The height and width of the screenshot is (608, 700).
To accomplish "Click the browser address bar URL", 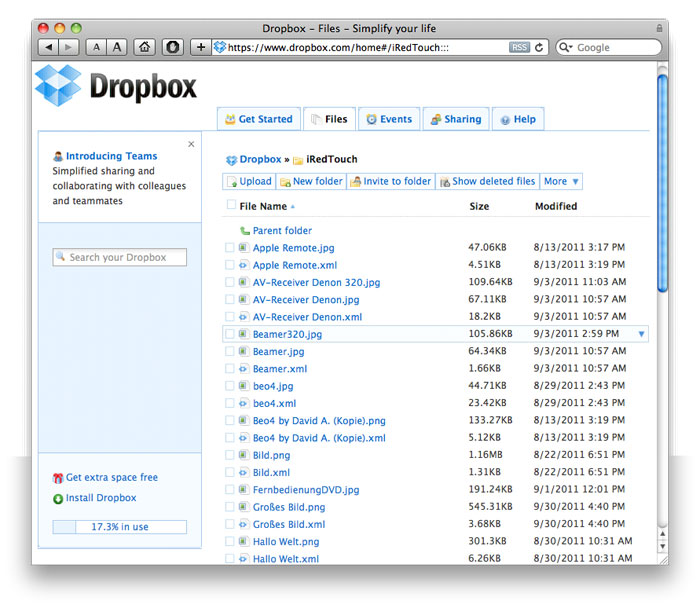I will (338, 47).
